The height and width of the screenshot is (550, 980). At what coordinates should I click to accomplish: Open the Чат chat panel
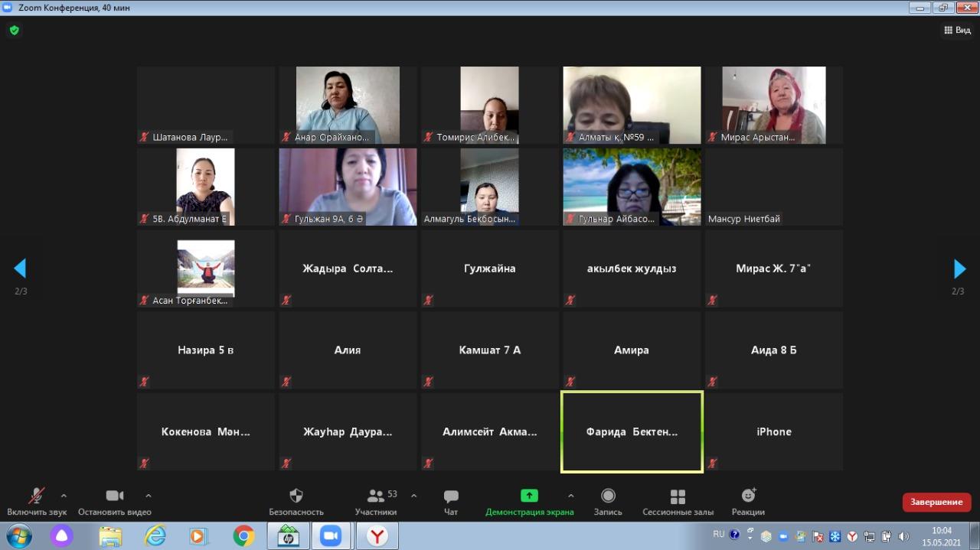[451, 496]
